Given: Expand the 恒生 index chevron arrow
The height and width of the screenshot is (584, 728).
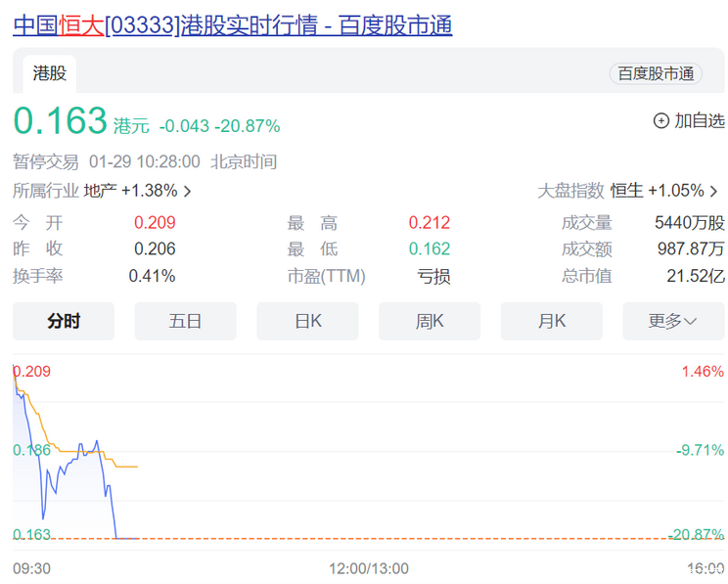Looking at the screenshot, I should pos(714,192).
